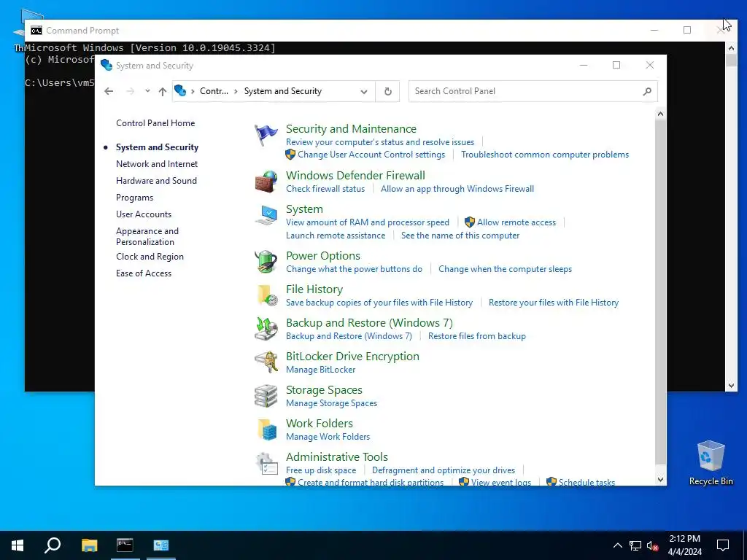
Task: Open Allow an app through Windows Firewall
Action: pyautogui.click(x=457, y=189)
